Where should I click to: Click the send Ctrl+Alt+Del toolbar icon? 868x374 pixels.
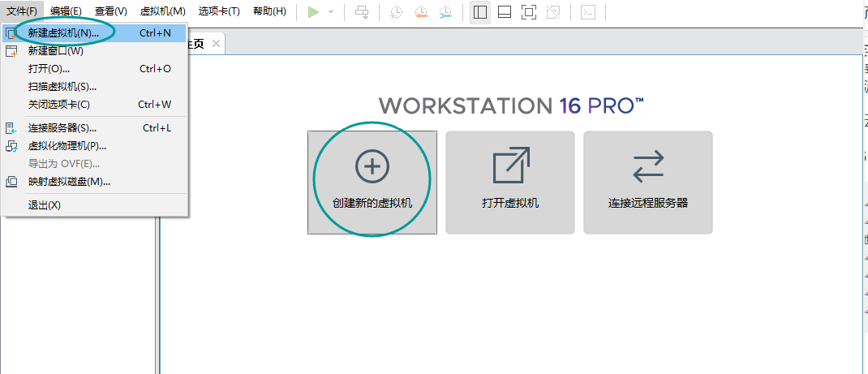[x=363, y=13]
